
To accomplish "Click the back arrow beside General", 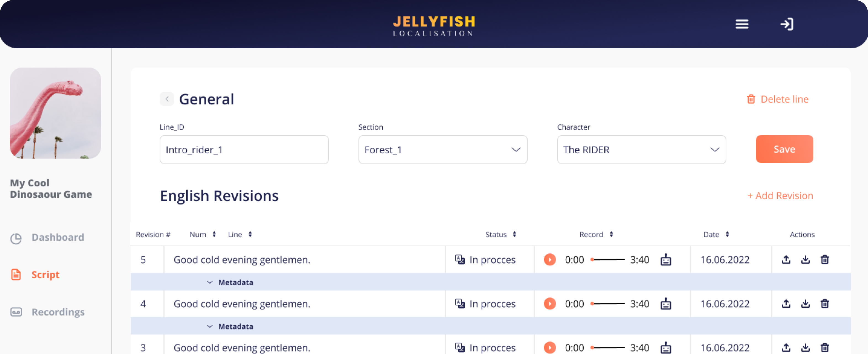I will [167, 99].
